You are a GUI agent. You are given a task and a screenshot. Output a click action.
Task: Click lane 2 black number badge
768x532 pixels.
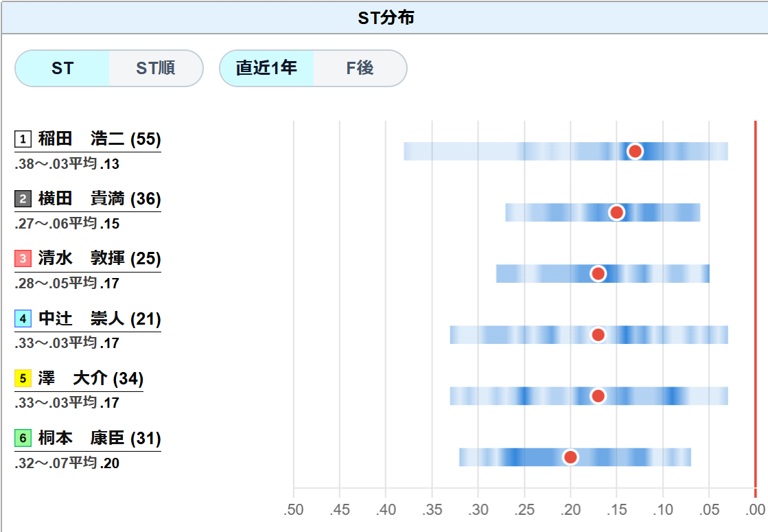click(23, 199)
